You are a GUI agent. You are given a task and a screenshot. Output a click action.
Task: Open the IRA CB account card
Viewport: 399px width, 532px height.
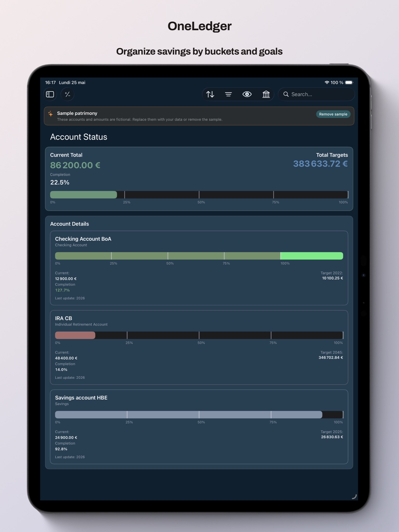[199, 347]
